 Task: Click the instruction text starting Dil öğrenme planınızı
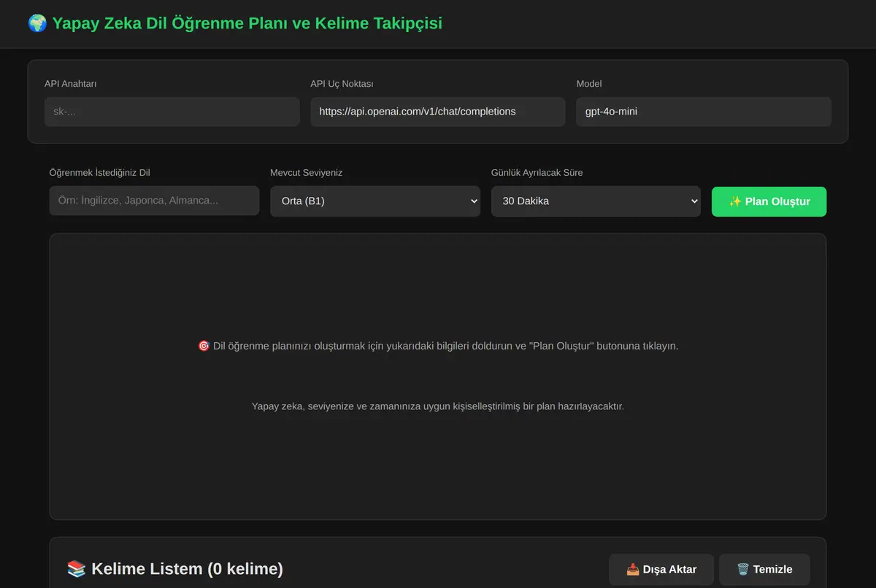click(445, 346)
